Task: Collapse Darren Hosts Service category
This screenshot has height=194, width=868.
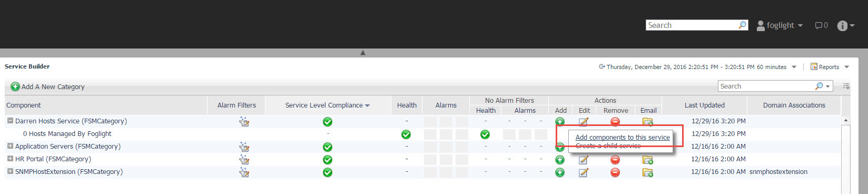Action: click(10, 121)
